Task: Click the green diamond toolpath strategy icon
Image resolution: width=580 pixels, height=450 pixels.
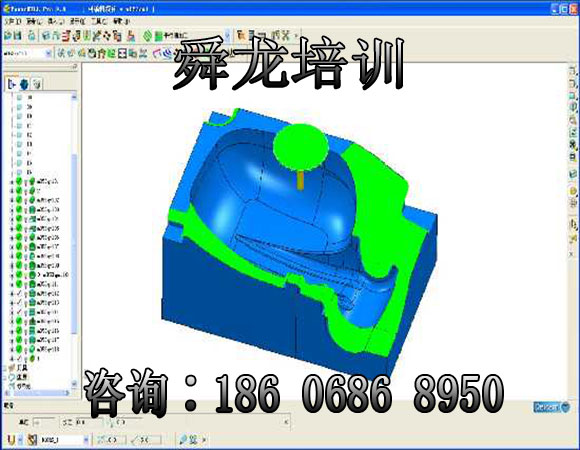Action: tap(148, 35)
